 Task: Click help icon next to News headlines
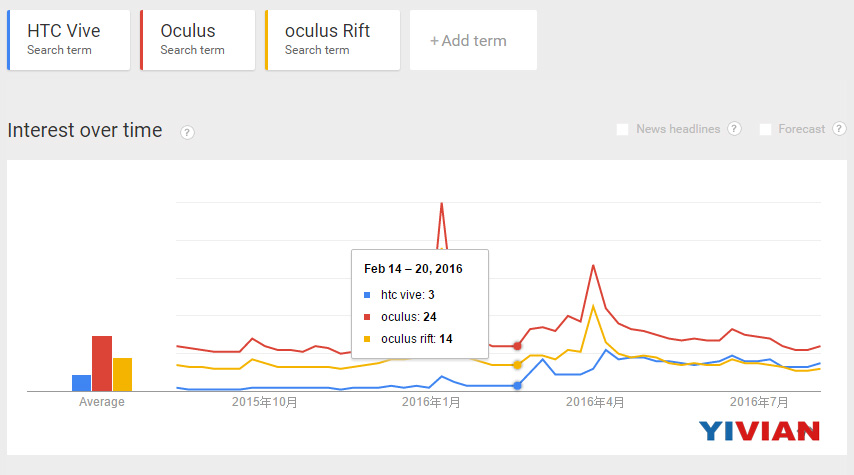[734, 129]
